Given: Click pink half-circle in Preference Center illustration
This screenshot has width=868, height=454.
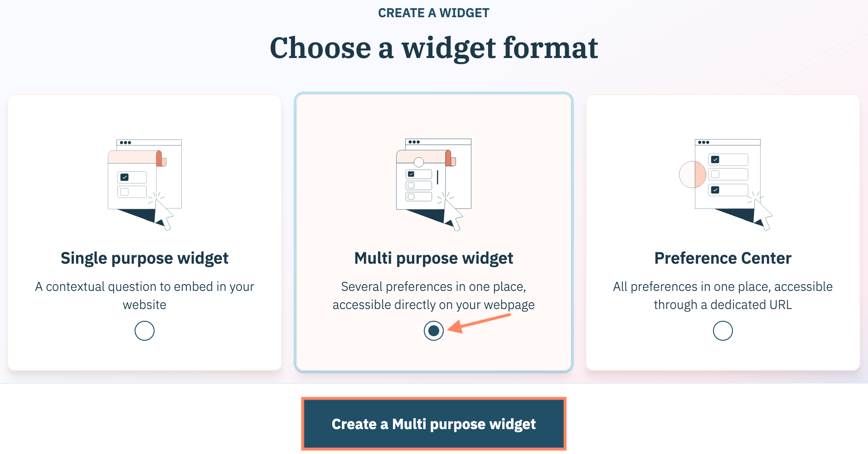Looking at the screenshot, I should [693, 174].
